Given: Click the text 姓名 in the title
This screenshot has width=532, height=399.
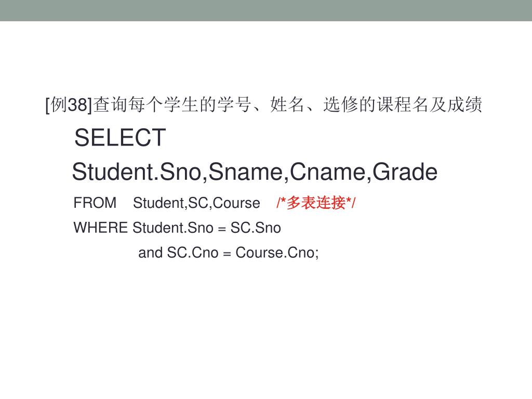Looking at the screenshot, I should click(287, 104).
